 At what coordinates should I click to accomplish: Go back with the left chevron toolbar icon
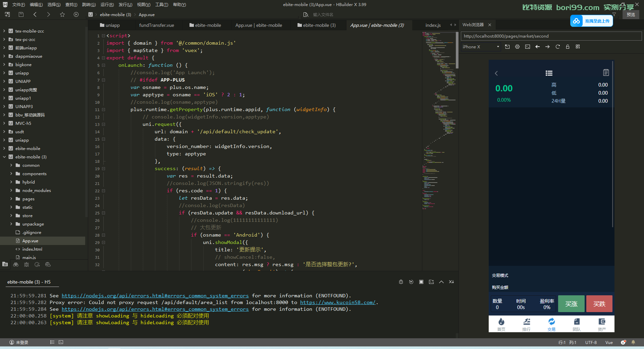click(x=35, y=14)
